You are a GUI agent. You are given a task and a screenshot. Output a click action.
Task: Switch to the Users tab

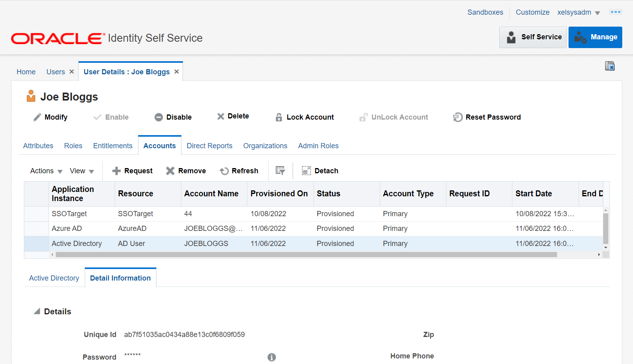click(55, 72)
